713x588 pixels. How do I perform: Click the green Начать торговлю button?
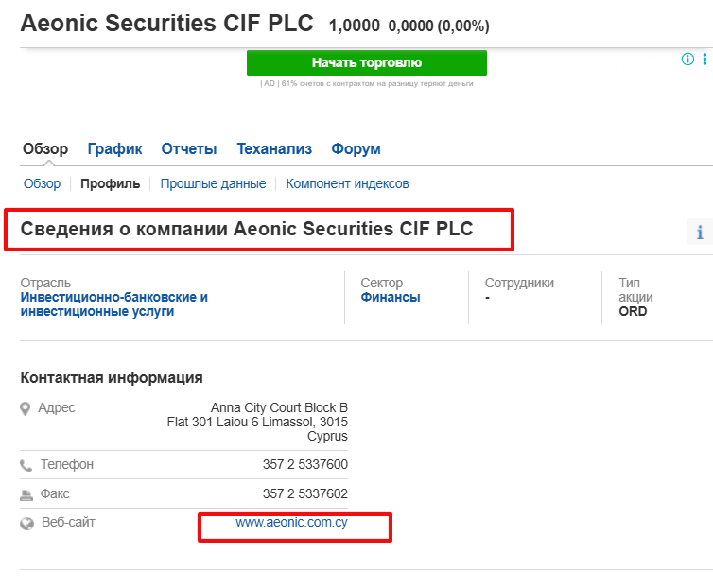pyautogui.click(x=366, y=63)
